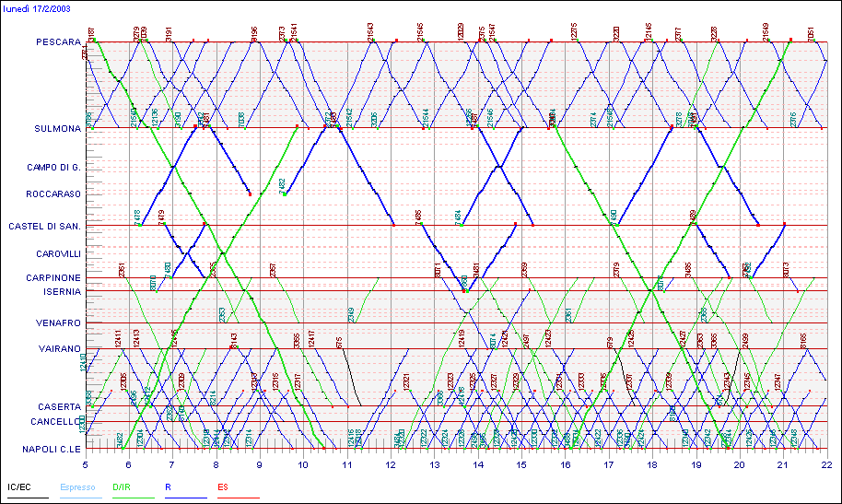Click the IC/EC legend entry
The image size is (842, 504).
point(18,485)
